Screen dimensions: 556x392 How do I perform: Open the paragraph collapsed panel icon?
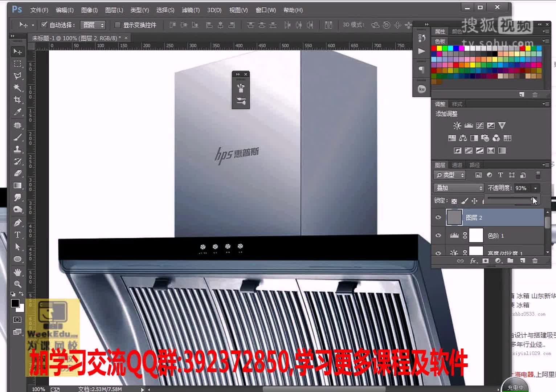tap(422, 69)
